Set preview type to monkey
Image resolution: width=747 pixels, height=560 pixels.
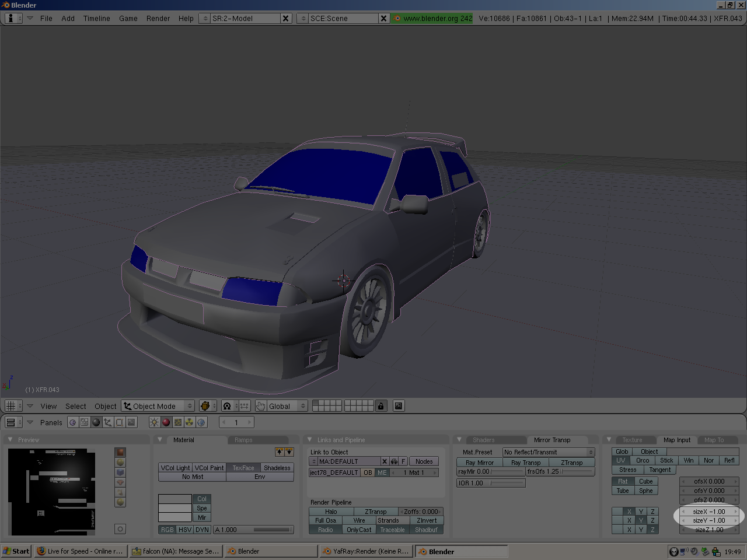click(120, 482)
